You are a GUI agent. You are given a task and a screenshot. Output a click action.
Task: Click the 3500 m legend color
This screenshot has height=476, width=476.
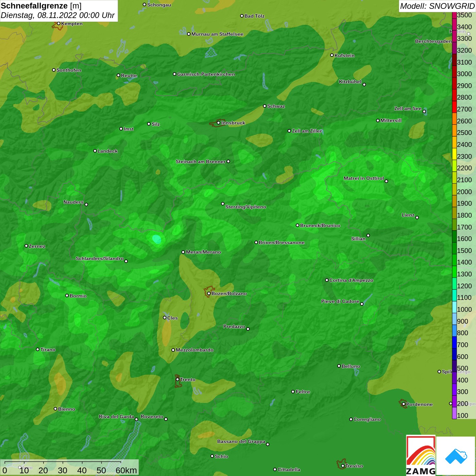(454, 15)
